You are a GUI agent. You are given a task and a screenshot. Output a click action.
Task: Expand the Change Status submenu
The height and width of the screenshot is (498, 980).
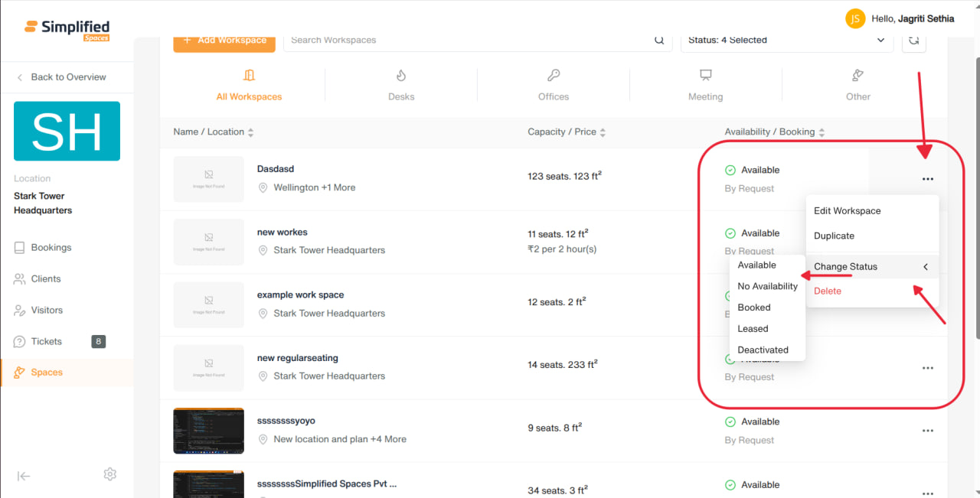click(x=872, y=267)
